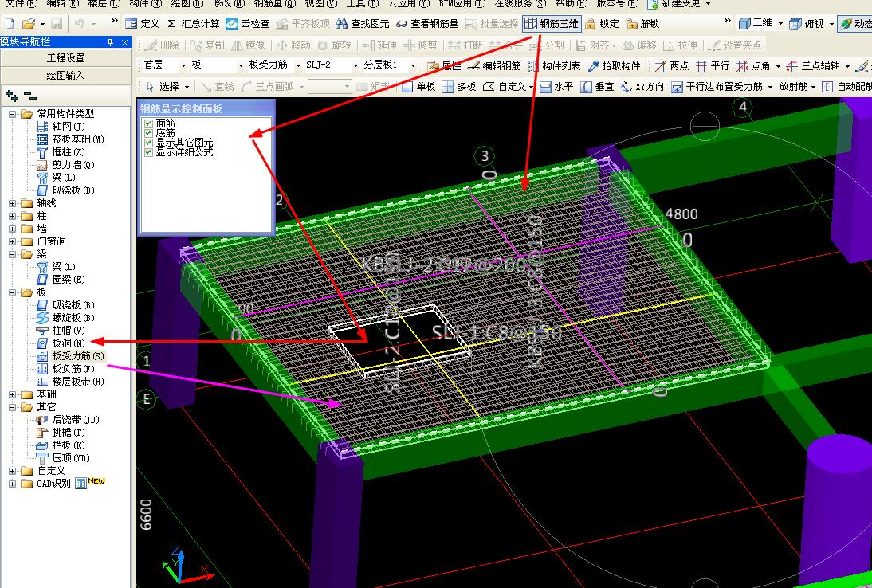Toggle 面筋 checkbox in rebar display panel
The height and width of the screenshot is (588, 872).
[148, 123]
